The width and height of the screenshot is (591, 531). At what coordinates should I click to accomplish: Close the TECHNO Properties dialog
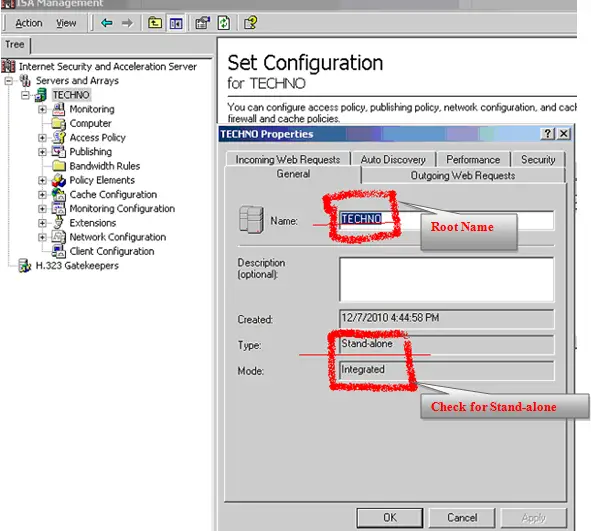click(x=564, y=133)
